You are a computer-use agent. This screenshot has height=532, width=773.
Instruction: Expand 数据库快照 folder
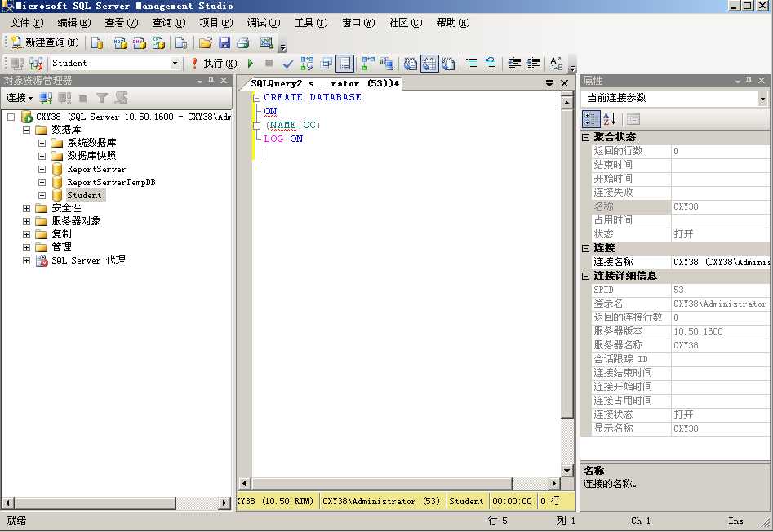coord(42,156)
